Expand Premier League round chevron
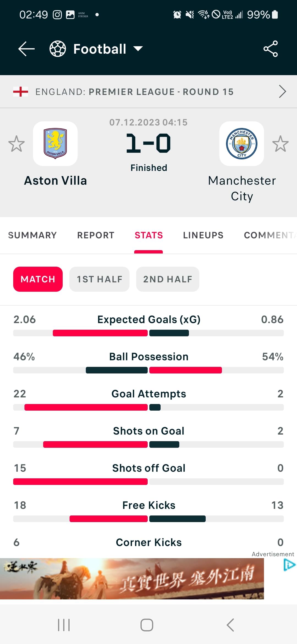This screenshot has width=297, height=644. [x=282, y=92]
